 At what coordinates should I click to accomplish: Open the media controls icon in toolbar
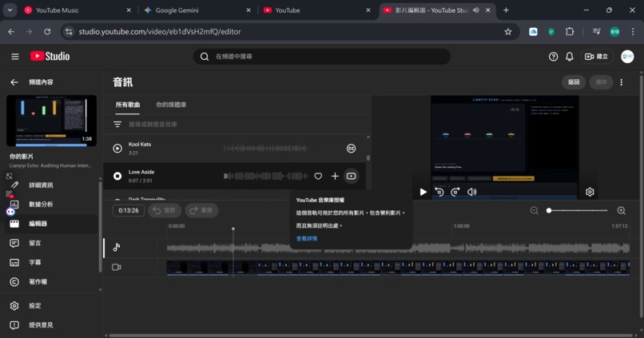(596, 32)
